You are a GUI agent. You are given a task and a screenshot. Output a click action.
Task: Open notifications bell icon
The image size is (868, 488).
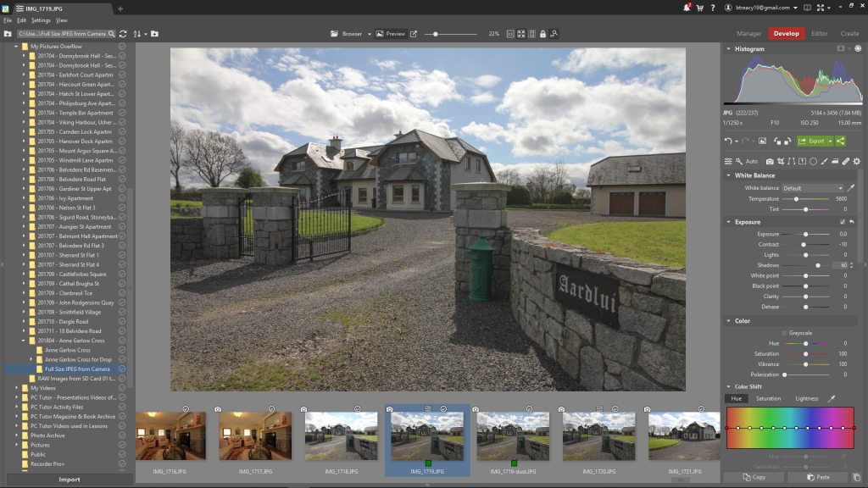pyautogui.click(x=687, y=8)
